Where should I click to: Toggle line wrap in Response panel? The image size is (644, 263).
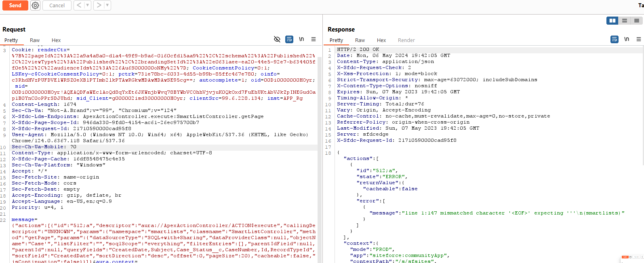pos(615,39)
